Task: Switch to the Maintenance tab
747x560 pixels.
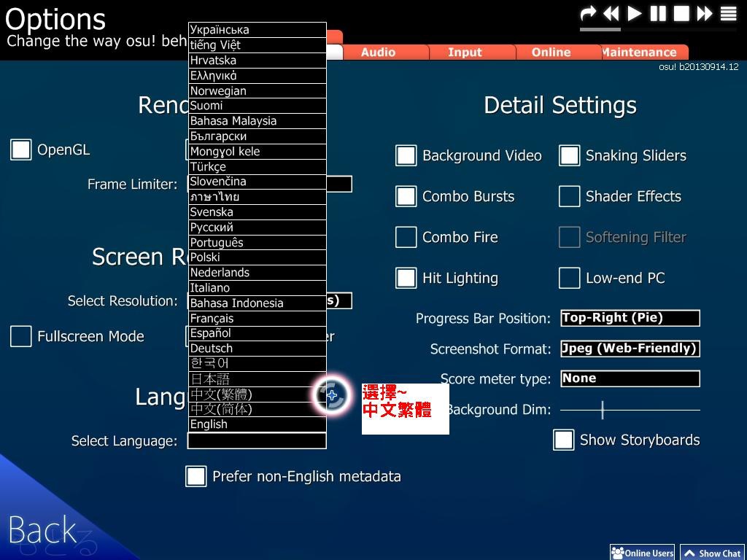Action: [x=639, y=52]
